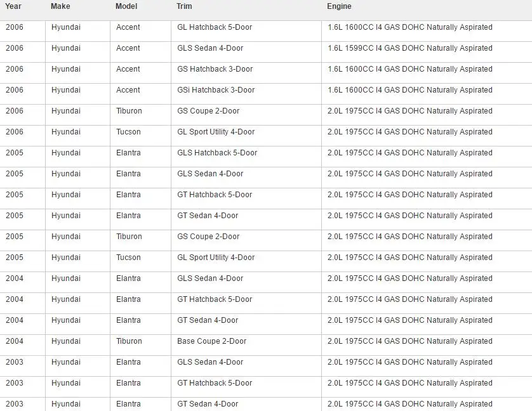Click engine cell of the 2005 Tiburon row
The width and height of the screenshot is (532, 411).
coord(410,237)
